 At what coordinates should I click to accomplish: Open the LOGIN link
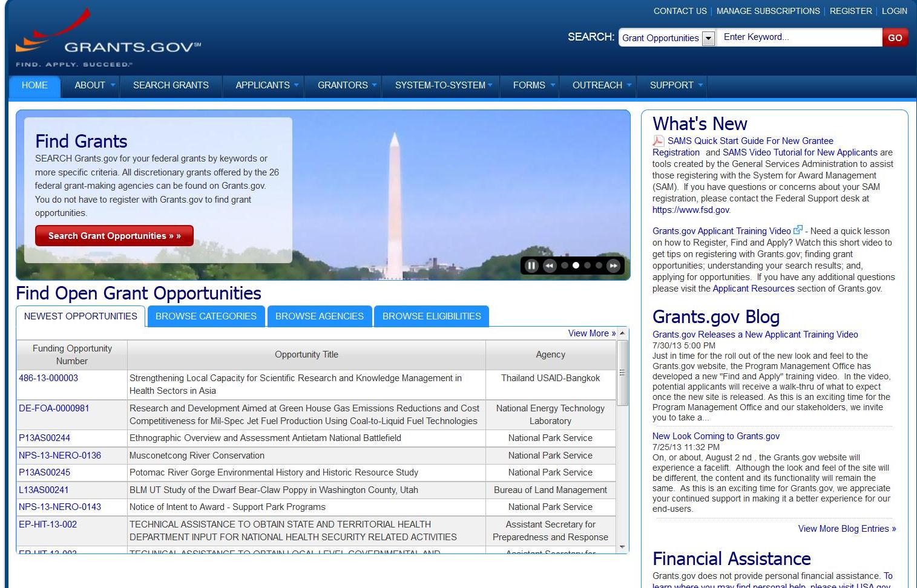point(894,11)
